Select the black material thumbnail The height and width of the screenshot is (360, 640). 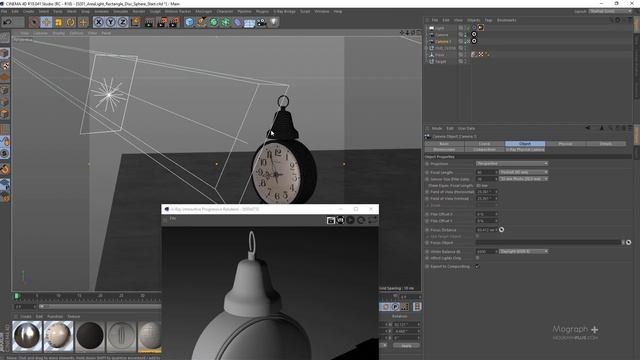pyautogui.click(x=90, y=336)
